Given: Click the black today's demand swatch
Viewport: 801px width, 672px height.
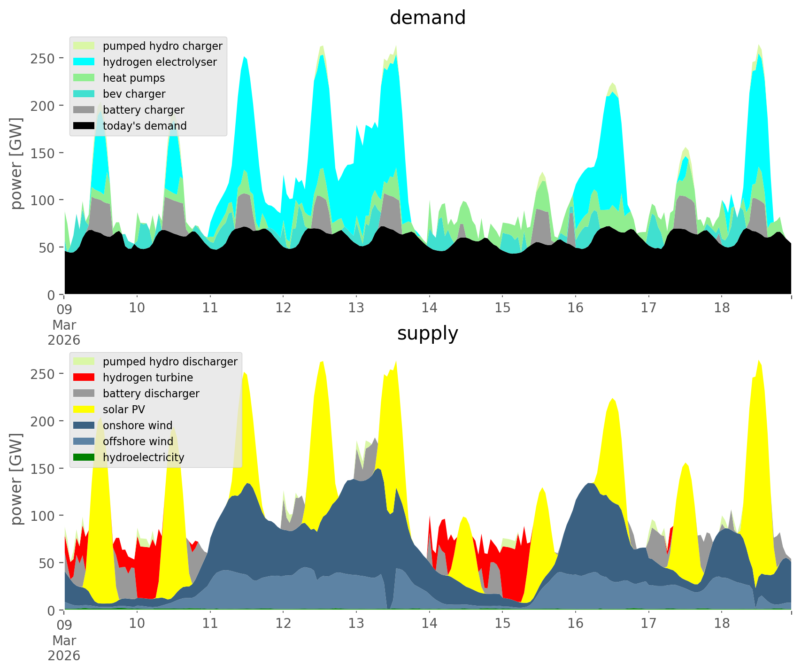Looking at the screenshot, I should click(x=84, y=126).
